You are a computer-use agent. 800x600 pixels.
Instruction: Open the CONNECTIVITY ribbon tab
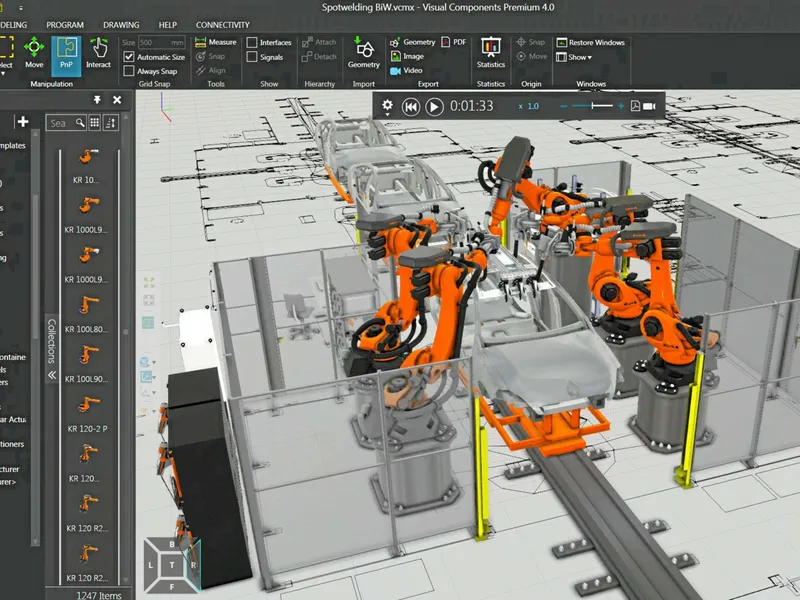coord(223,24)
